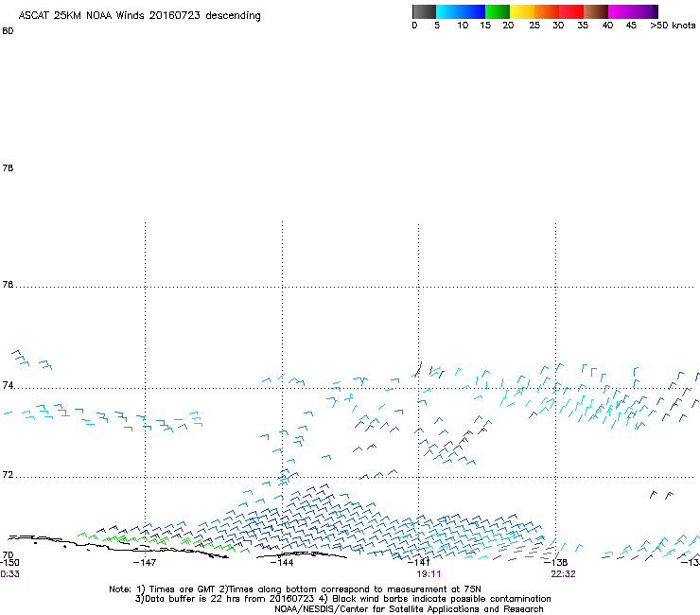This screenshot has width=700, height=615.
Task: Pick the yellow 20-25 knots legend segment
Action: click(x=522, y=11)
